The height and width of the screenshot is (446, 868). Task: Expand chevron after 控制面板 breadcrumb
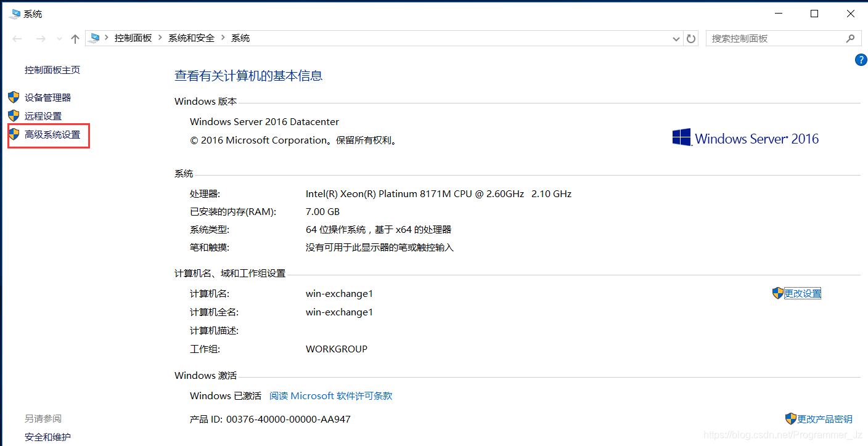click(160, 38)
